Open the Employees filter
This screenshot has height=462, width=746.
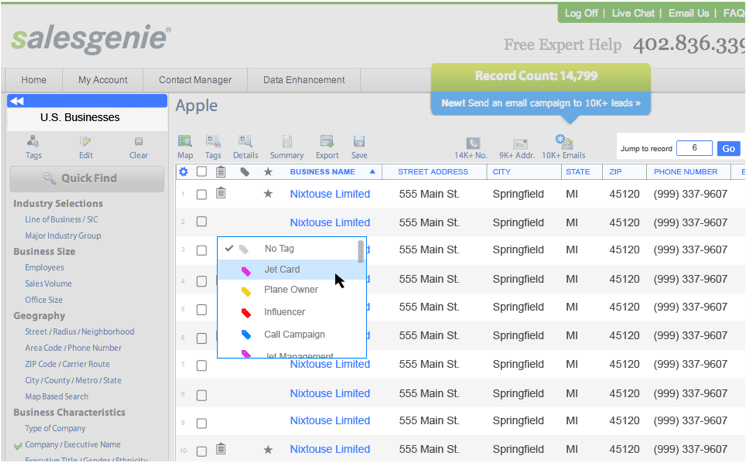click(x=44, y=267)
